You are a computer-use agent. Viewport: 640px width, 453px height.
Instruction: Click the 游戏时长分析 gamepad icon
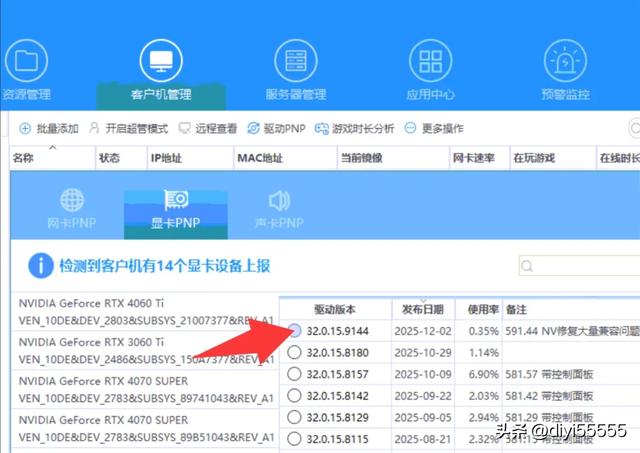click(x=322, y=129)
